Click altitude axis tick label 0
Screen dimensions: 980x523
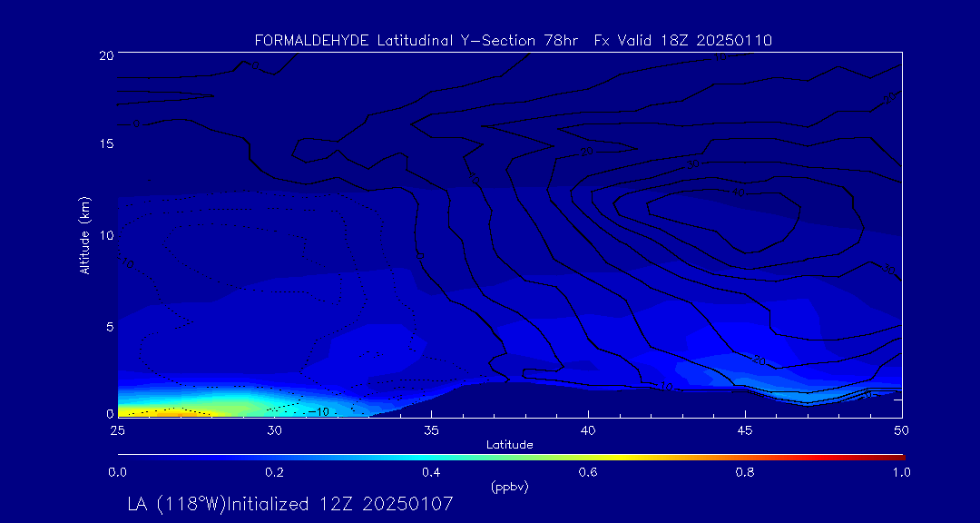click(109, 413)
